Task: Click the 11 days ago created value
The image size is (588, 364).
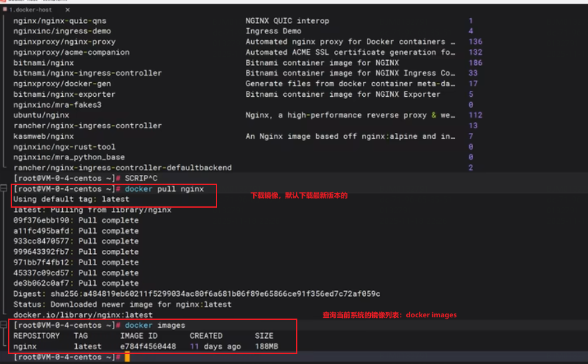Action: click(x=215, y=347)
